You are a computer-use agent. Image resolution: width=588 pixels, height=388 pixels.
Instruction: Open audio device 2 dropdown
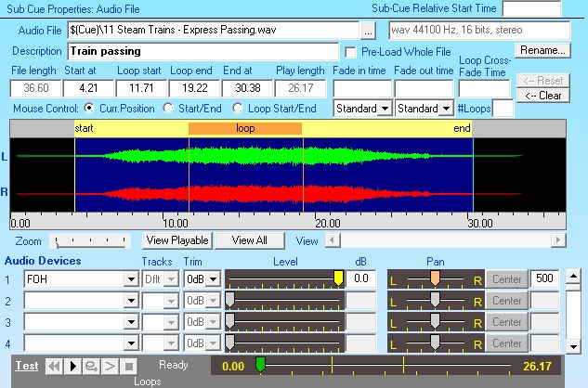tap(131, 301)
